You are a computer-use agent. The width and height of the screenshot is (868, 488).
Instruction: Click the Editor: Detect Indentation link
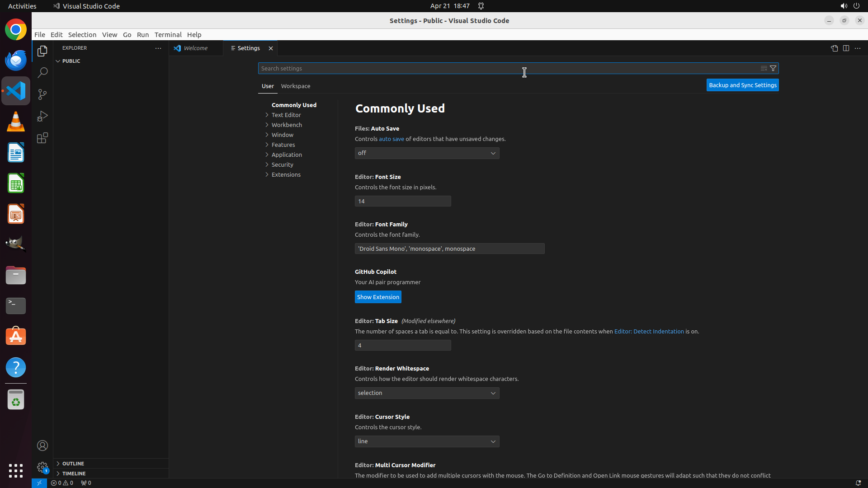pos(649,331)
